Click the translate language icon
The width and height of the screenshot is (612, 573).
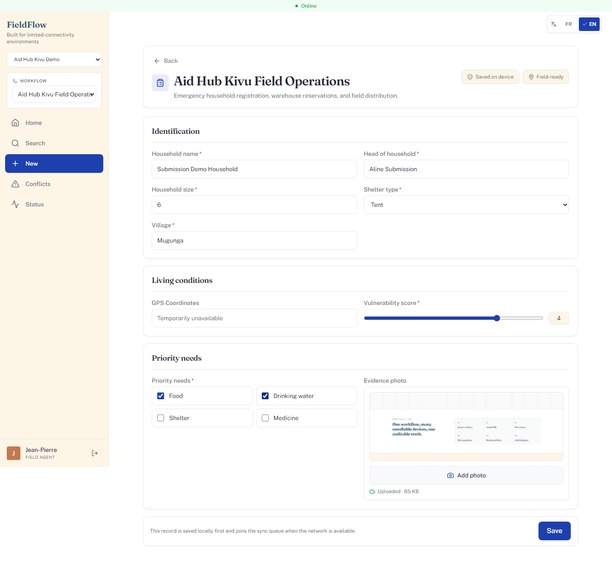tap(553, 24)
